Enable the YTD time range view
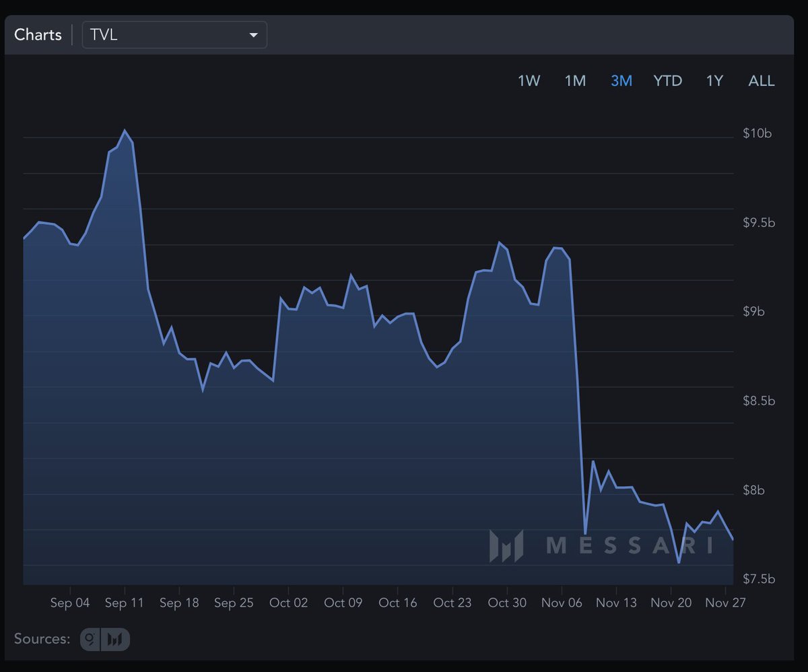The image size is (808, 672). 667,80
